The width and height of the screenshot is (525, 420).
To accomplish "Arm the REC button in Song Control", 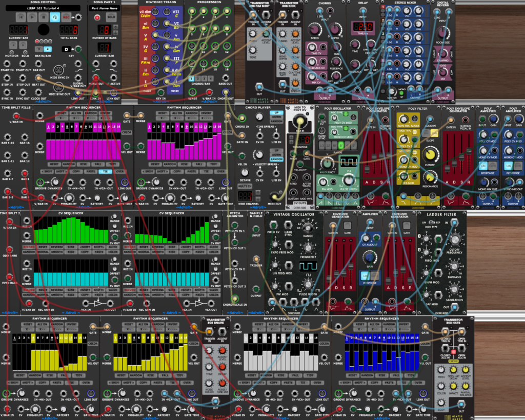I will (x=66, y=17).
